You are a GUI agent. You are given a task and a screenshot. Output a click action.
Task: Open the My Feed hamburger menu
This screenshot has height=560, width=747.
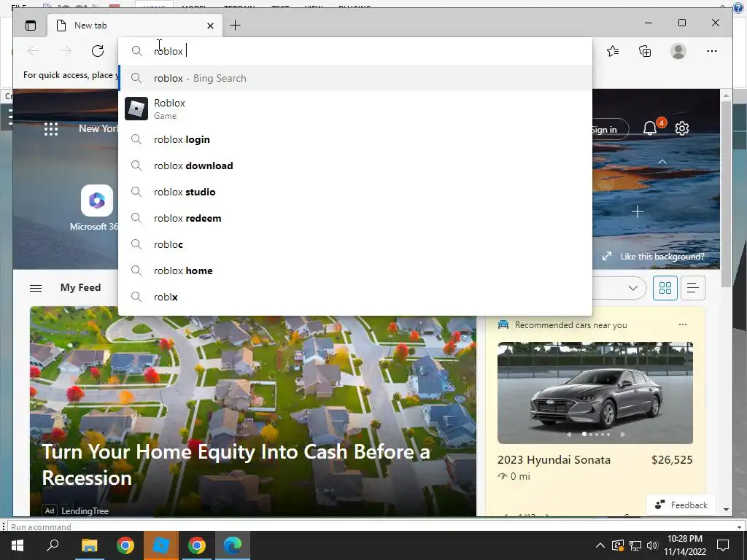[36, 288]
